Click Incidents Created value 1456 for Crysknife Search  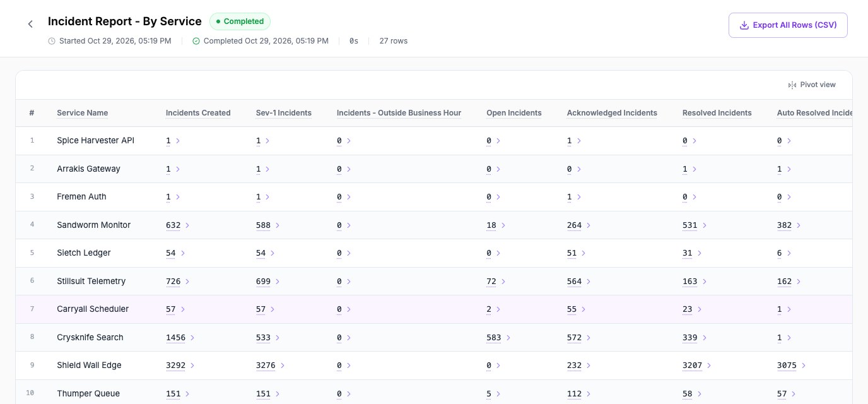175,338
